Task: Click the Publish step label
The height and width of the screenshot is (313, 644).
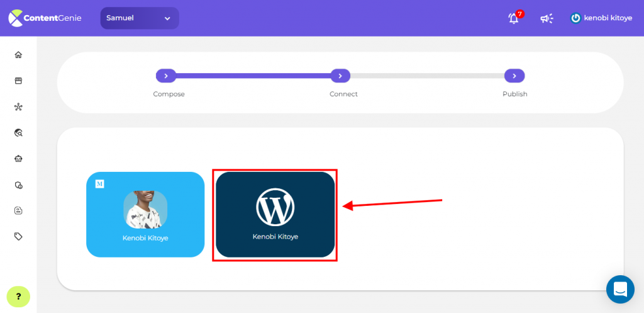Action: click(x=515, y=94)
